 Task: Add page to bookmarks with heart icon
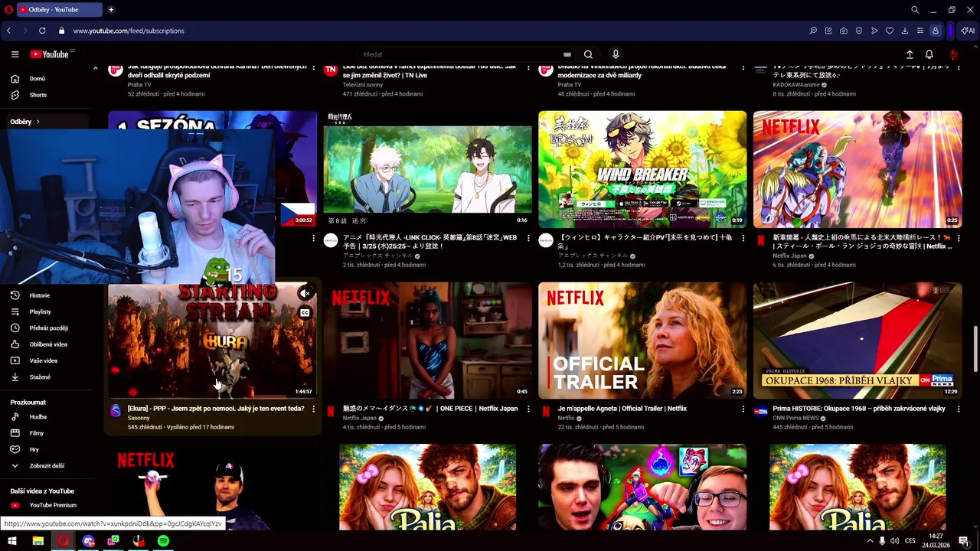[890, 31]
